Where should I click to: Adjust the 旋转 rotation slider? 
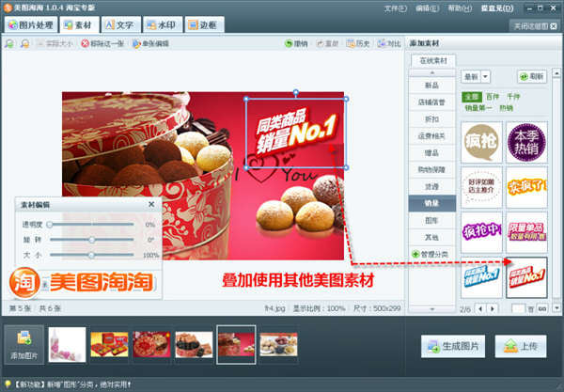coord(92,240)
